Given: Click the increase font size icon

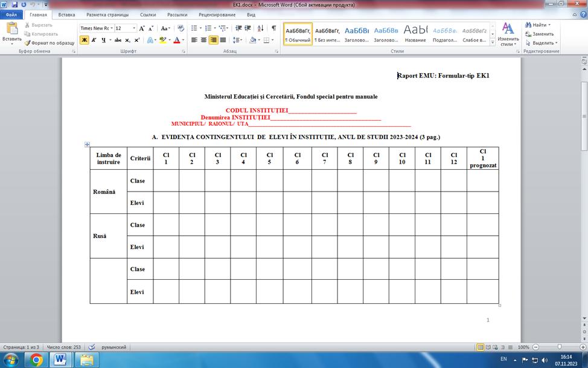Looking at the screenshot, I should [142, 28].
